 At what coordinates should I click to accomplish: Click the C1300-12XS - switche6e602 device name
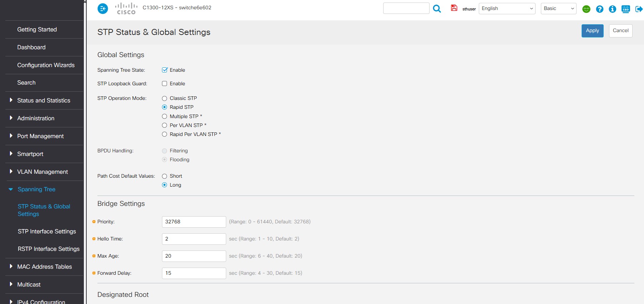(177, 7)
